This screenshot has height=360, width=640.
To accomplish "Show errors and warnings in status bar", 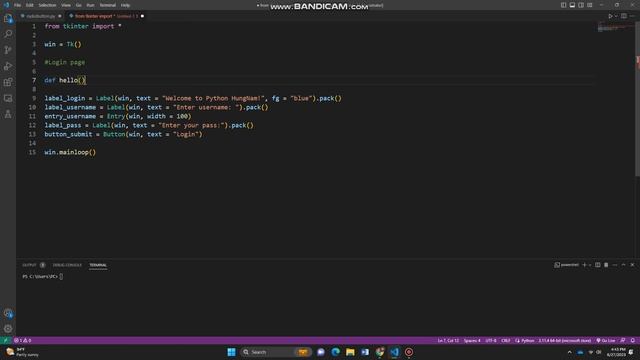I will pyautogui.click(x=23, y=340).
